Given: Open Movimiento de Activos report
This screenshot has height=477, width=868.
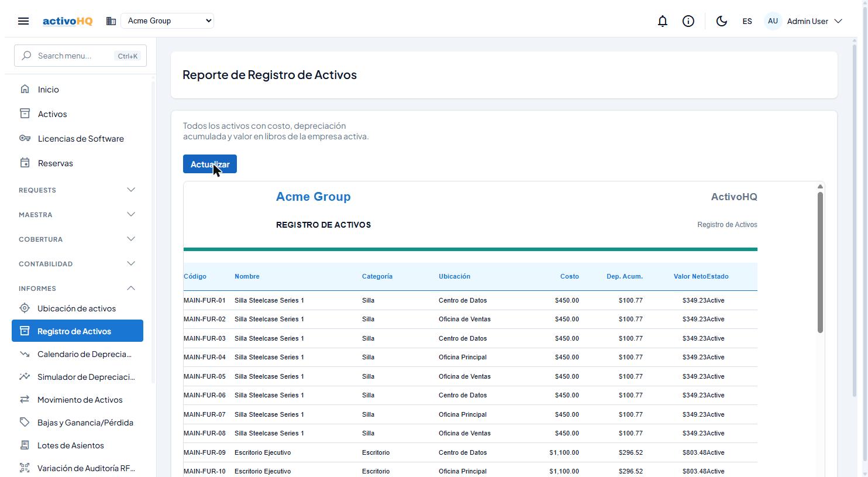Looking at the screenshot, I should click(77, 400).
